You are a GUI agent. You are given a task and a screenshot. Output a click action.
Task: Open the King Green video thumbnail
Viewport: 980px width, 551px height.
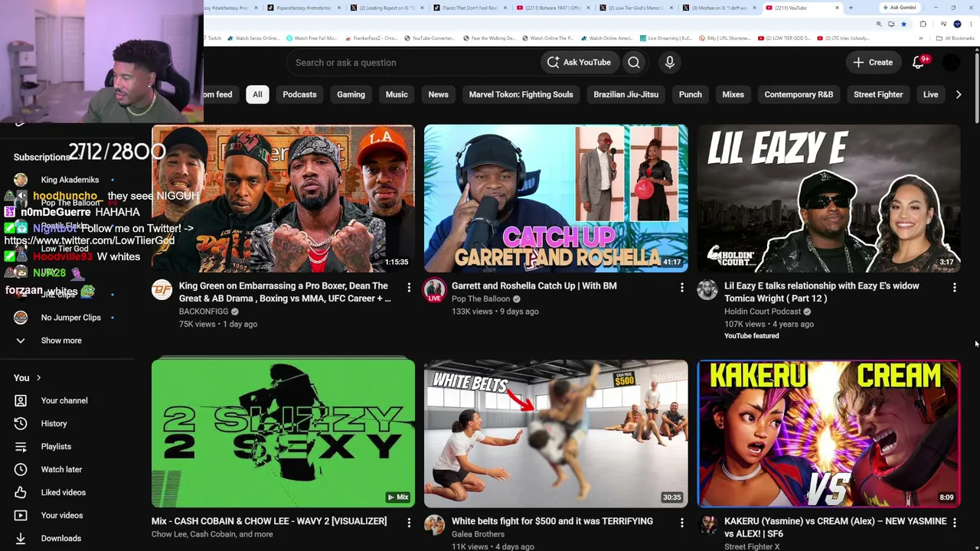(283, 198)
